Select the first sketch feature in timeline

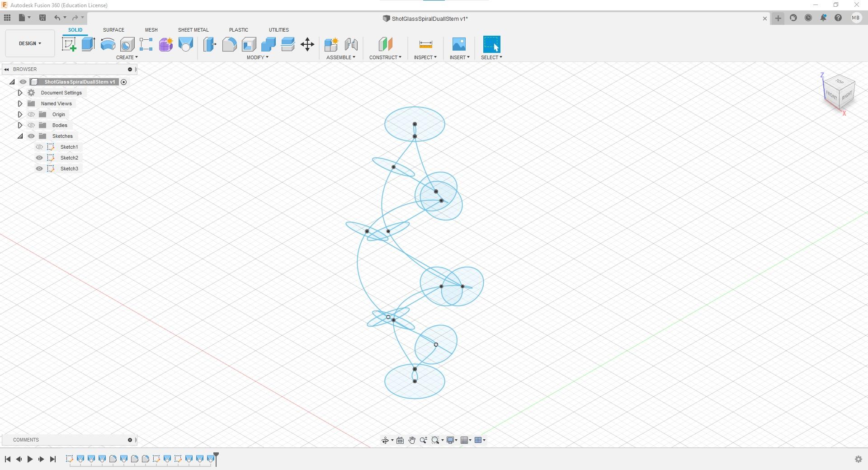pyautogui.click(x=69, y=459)
